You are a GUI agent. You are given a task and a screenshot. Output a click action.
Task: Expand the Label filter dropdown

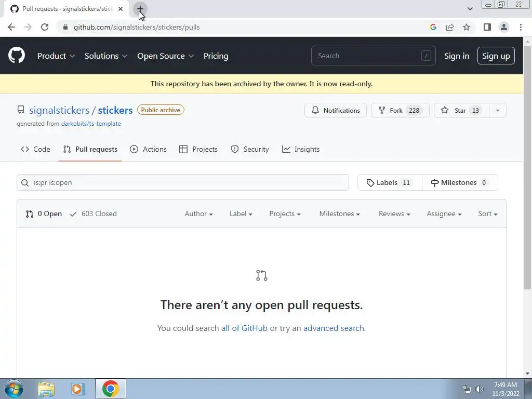tap(241, 214)
